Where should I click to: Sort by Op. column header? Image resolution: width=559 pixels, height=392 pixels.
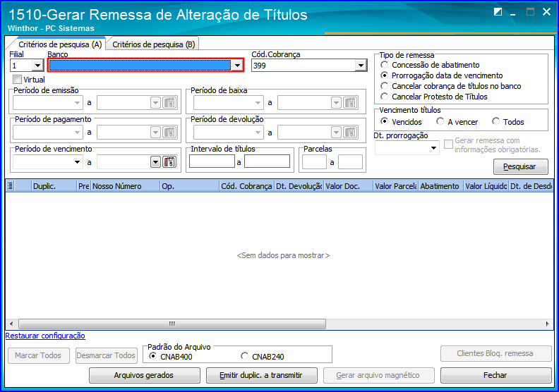pyautogui.click(x=189, y=186)
